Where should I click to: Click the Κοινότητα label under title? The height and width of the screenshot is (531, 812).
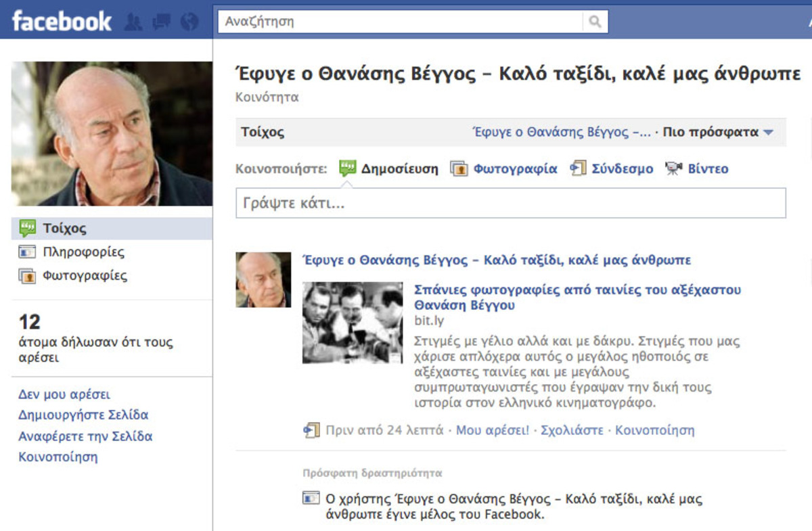coord(267,97)
